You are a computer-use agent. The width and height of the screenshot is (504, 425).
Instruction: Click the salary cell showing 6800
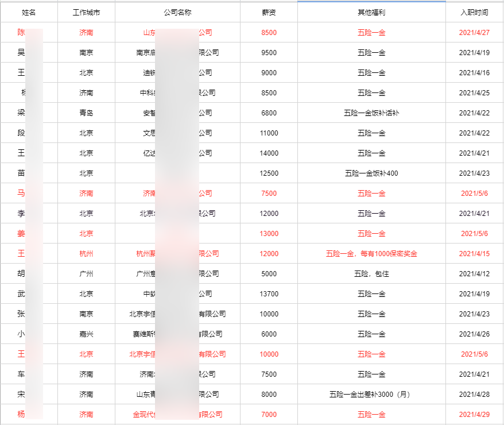click(269, 113)
